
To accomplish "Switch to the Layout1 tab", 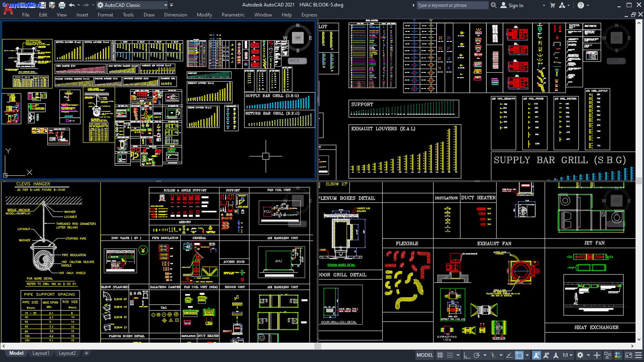I will coord(41,353).
